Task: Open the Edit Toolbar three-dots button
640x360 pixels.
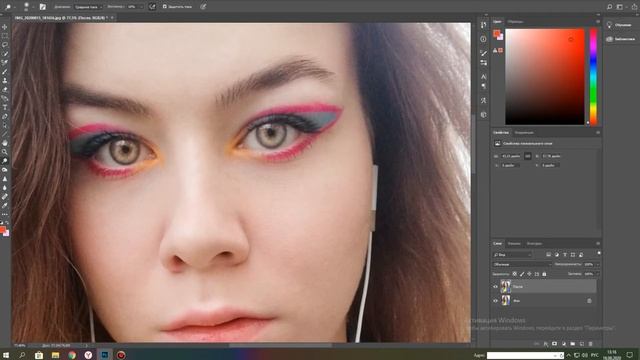Action: [4, 214]
